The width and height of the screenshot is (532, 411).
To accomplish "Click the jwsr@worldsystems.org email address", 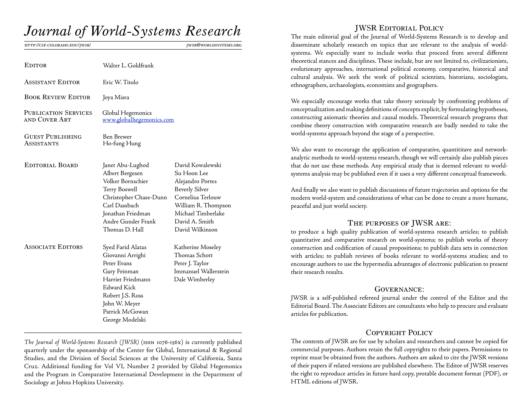I will point(214,45).
